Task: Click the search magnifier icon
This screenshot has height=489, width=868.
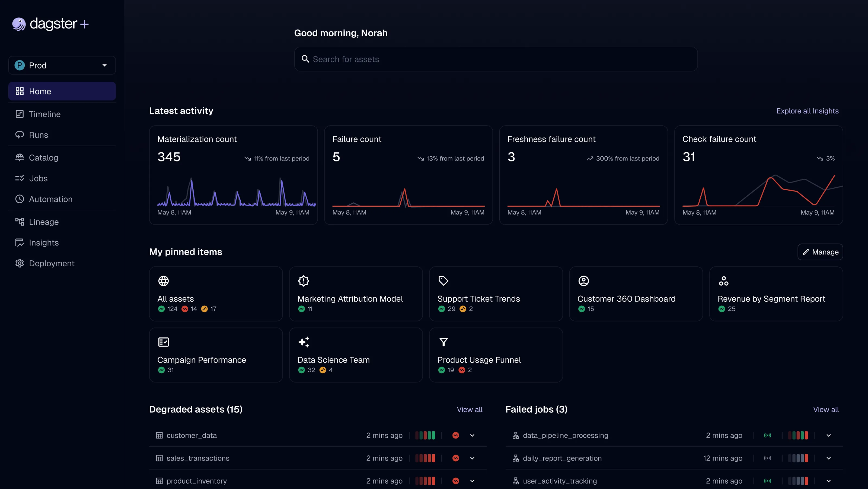Action: click(305, 59)
